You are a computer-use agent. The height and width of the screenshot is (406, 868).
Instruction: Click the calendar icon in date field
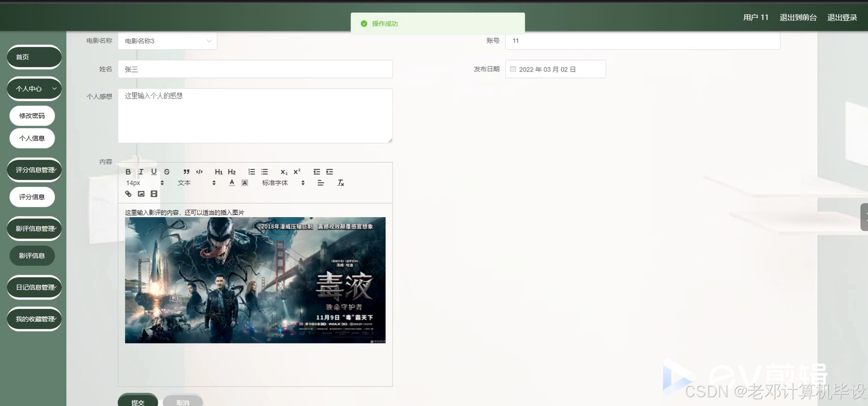tap(513, 69)
